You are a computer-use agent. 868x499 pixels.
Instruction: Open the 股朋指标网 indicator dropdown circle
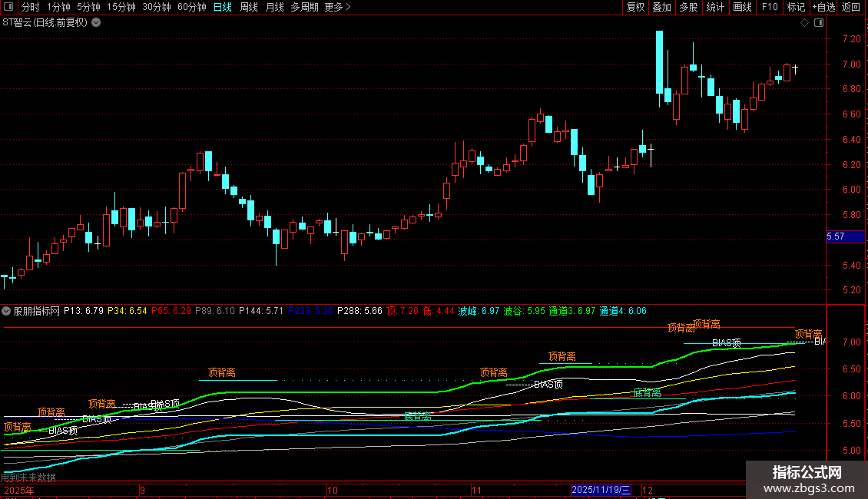tap(6, 311)
